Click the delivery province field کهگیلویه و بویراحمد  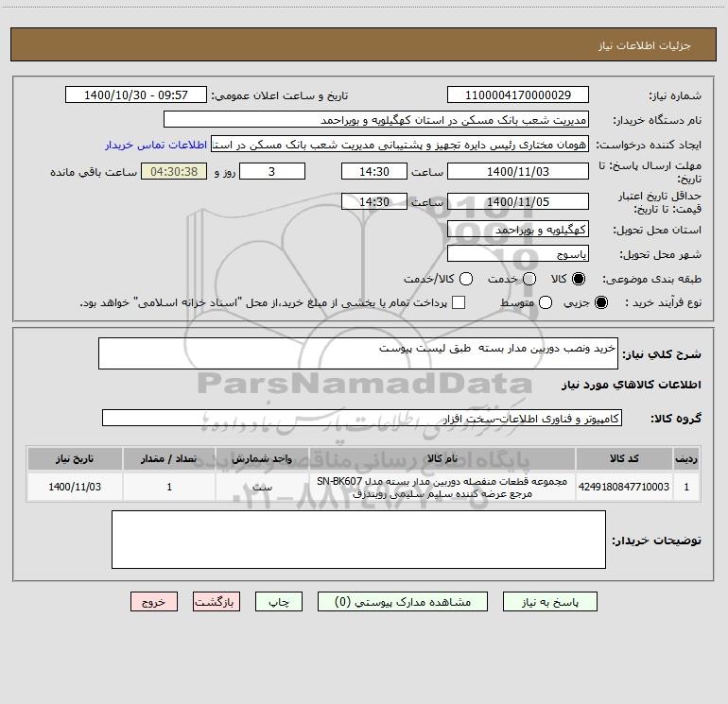[x=518, y=229]
